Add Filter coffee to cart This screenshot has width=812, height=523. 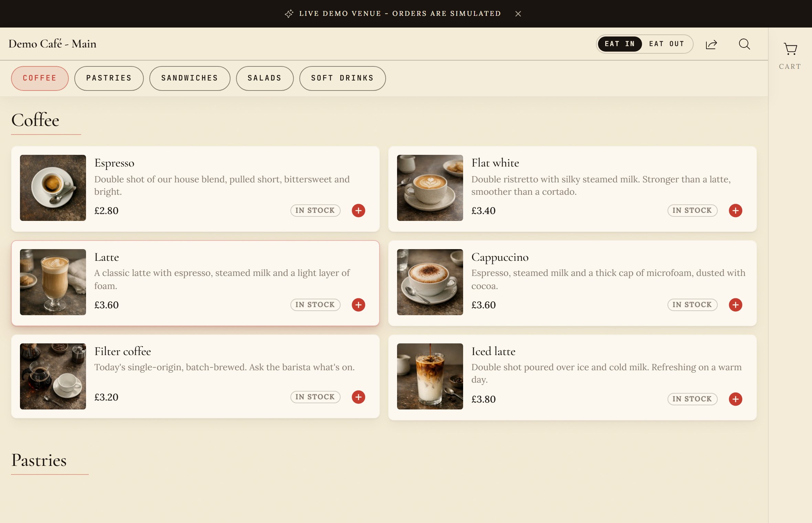[x=358, y=397]
